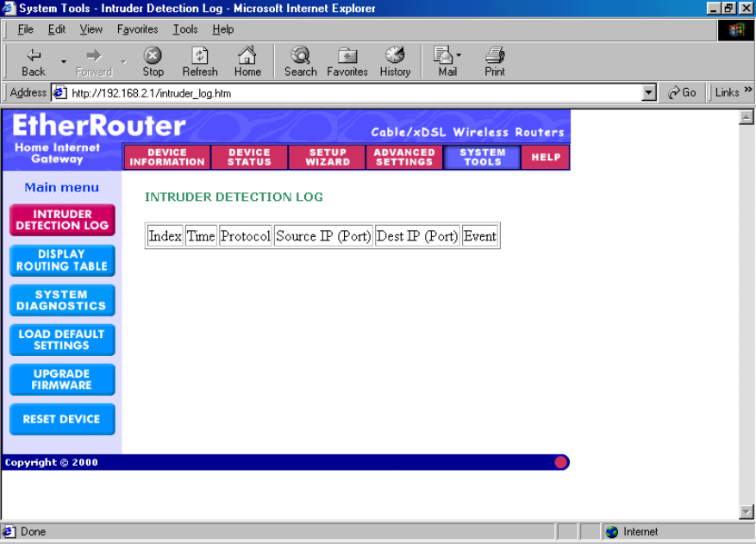Click Load Default Settings
This screenshot has width=756, height=544.
[x=62, y=340]
